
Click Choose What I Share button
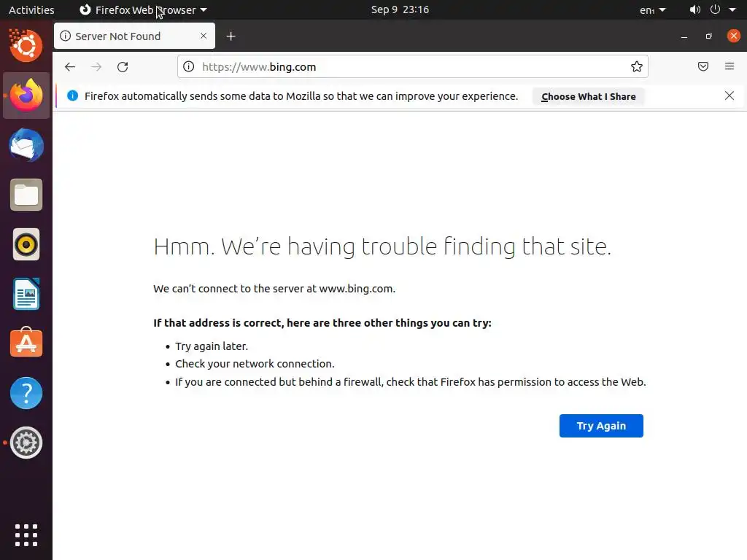[589, 96]
